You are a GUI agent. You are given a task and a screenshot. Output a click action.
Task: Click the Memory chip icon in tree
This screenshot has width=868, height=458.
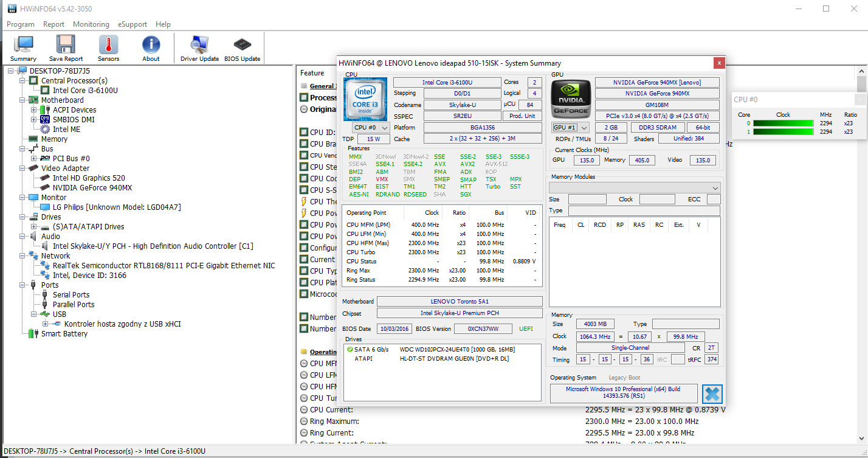click(x=33, y=139)
